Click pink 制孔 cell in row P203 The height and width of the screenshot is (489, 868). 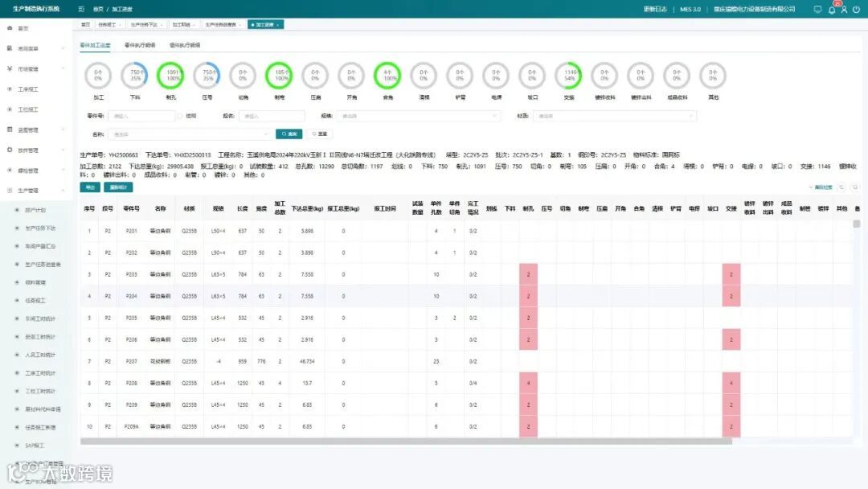[x=528, y=275]
